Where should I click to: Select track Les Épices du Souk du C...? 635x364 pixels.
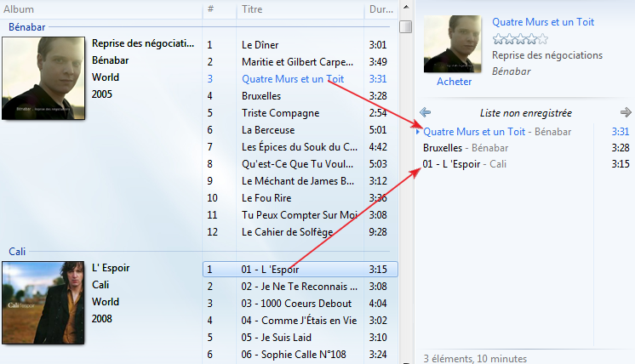coord(300,147)
